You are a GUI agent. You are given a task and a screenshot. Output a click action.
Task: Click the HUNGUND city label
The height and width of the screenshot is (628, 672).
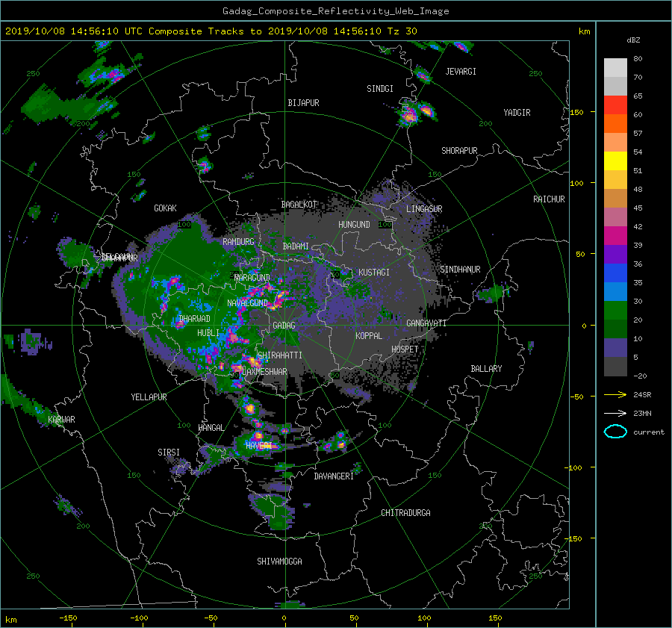pos(354,225)
